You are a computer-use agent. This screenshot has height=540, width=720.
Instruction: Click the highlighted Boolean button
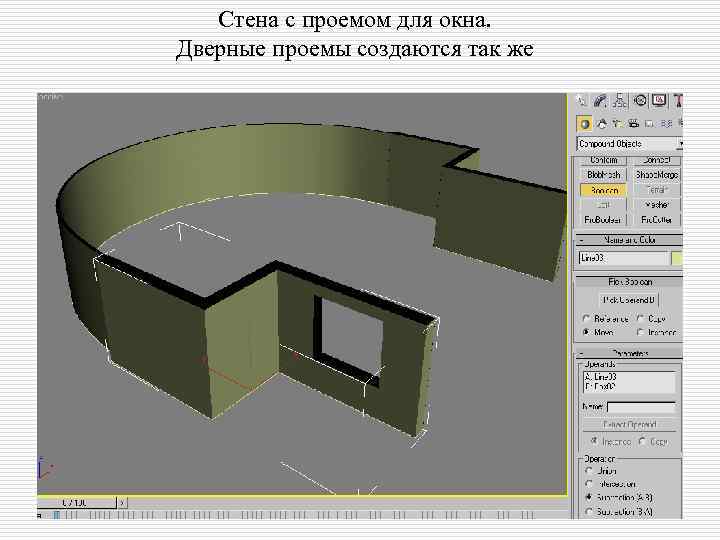click(x=603, y=190)
